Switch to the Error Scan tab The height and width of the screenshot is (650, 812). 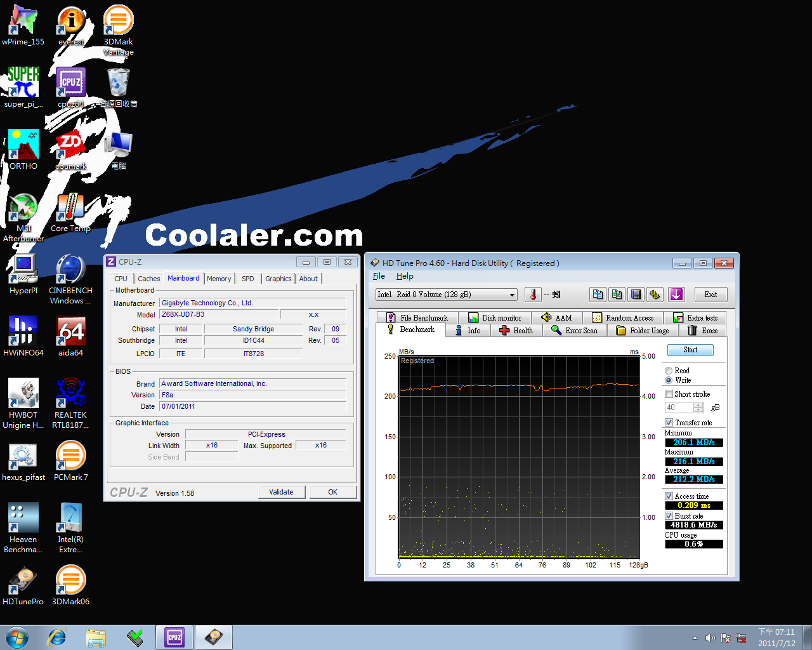tap(574, 331)
